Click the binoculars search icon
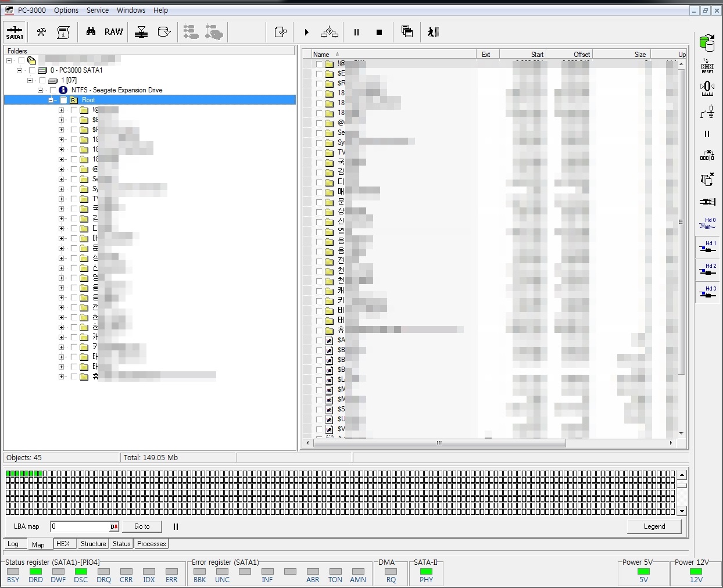This screenshot has width=723, height=588. [x=91, y=32]
